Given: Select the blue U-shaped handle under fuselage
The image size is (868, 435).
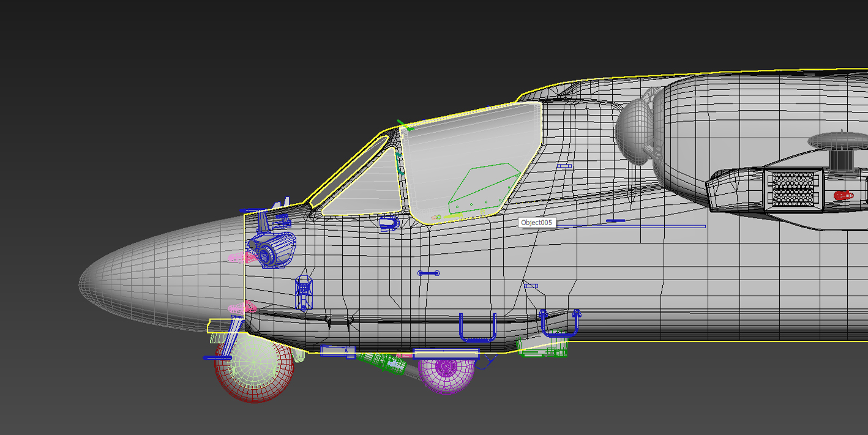Looking at the screenshot, I should tap(477, 327).
